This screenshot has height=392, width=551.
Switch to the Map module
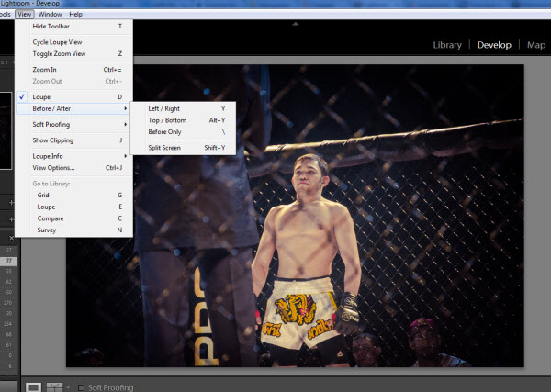click(535, 45)
